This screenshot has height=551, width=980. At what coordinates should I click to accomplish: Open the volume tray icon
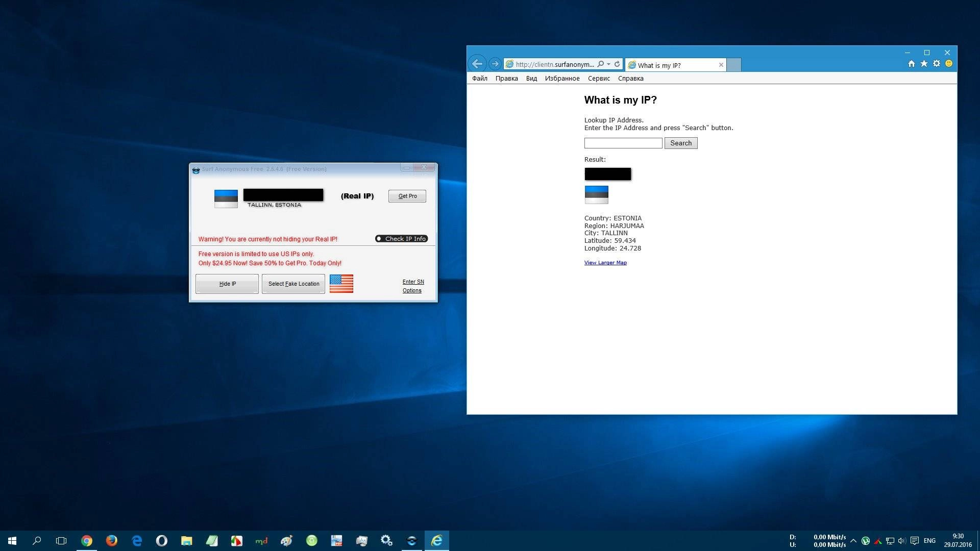click(x=902, y=540)
